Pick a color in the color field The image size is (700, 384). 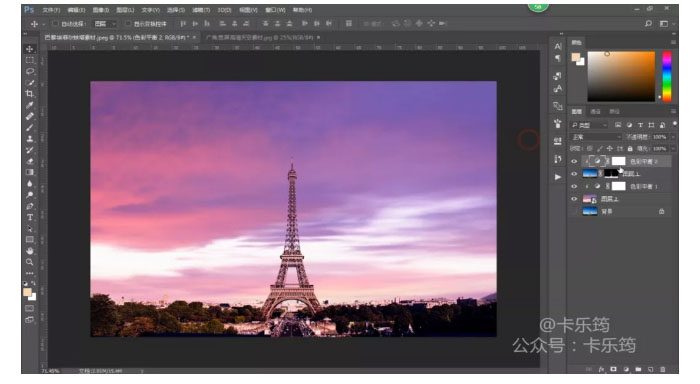click(x=621, y=76)
